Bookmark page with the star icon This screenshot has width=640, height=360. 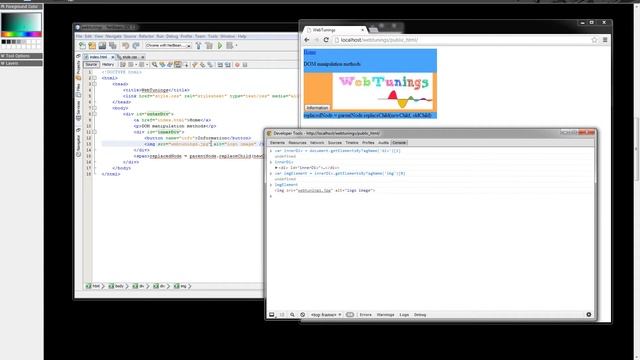click(x=594, y=40)
